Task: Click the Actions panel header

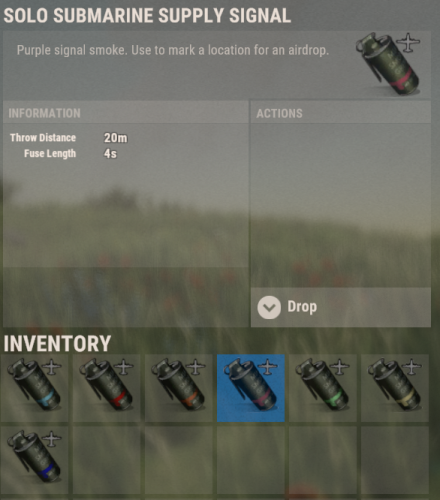Action: coord(341,113)
